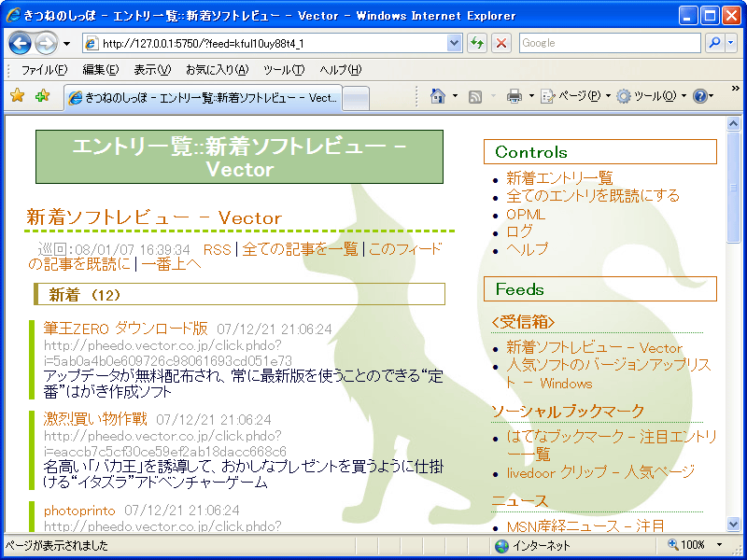Screen dimensions: 747x560
Task: Stop loading with the red X button
Action: click(x=501, y=44)
